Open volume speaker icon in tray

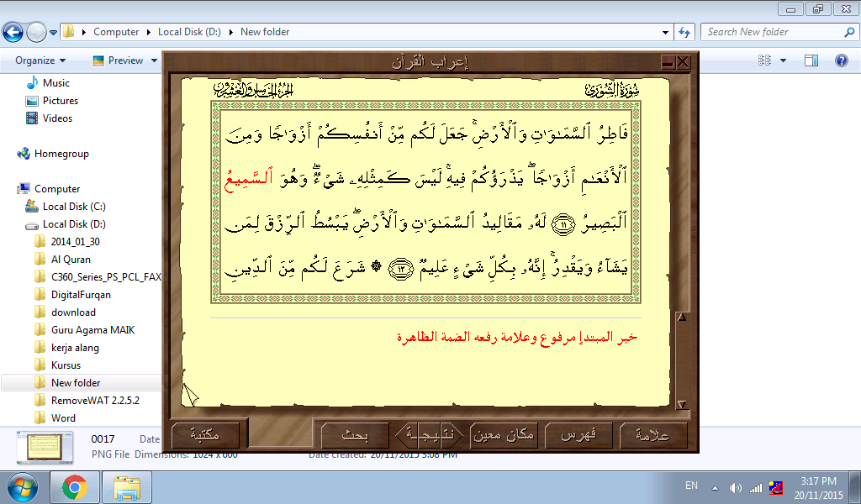click(x=735, y=487)
